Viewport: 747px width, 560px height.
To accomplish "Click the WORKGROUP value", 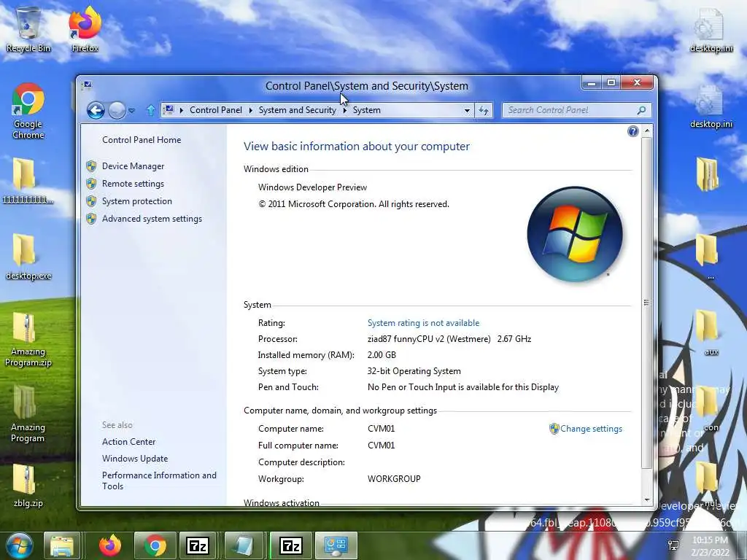I will coord(394,478).
